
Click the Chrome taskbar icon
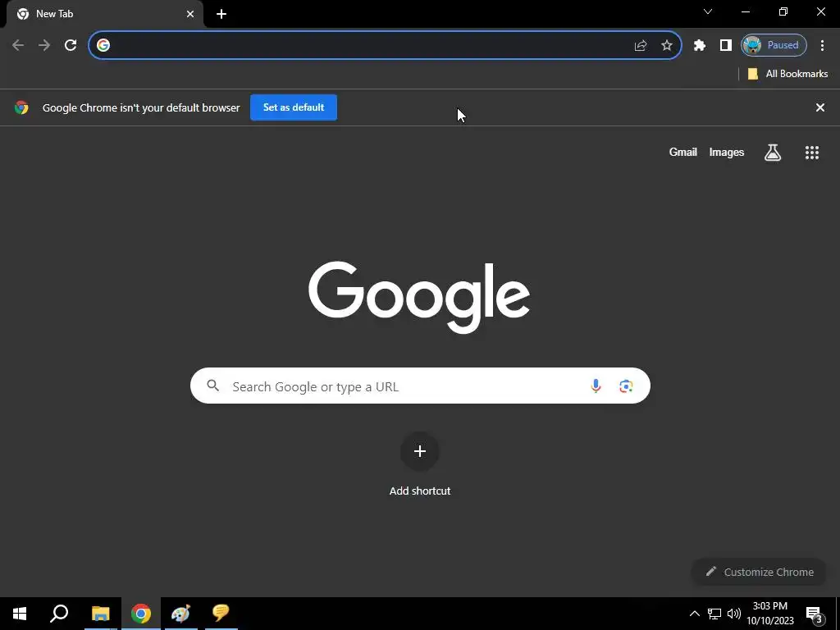[x=141, y=614]
